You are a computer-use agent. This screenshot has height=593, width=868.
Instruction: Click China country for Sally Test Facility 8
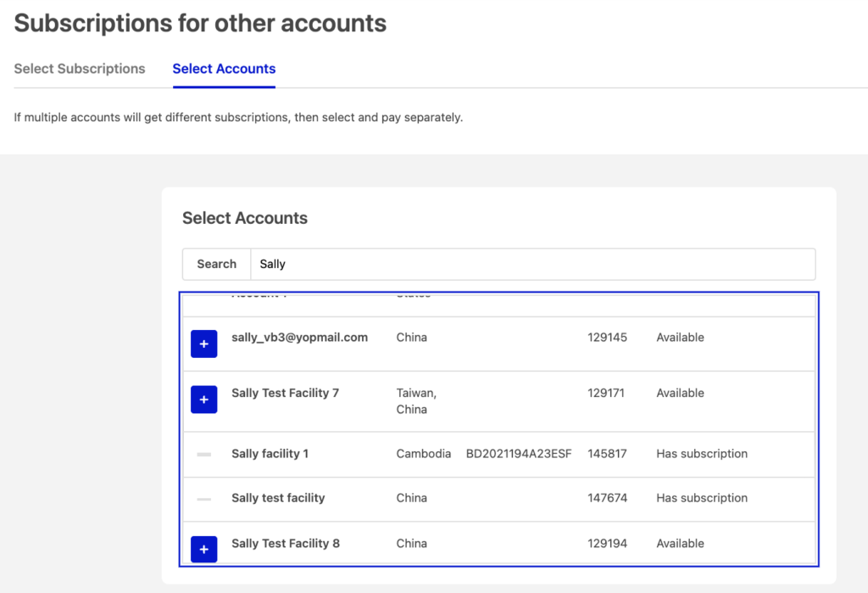pos(411,543)
